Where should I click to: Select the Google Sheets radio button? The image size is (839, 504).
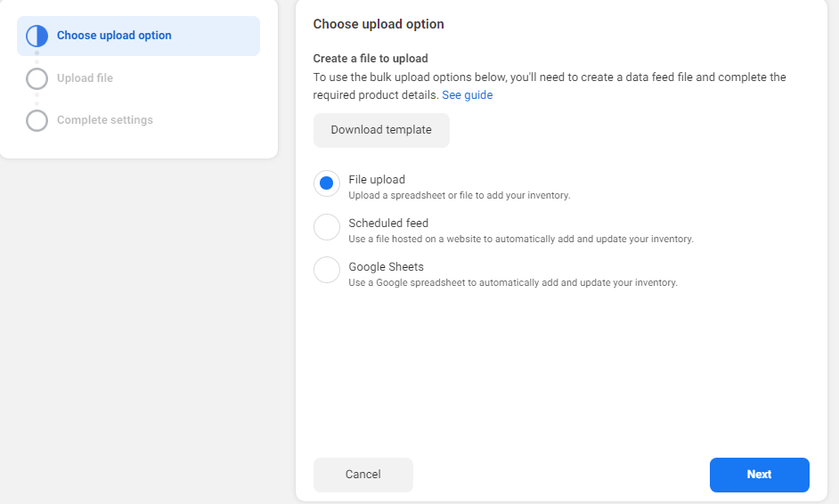327,270
